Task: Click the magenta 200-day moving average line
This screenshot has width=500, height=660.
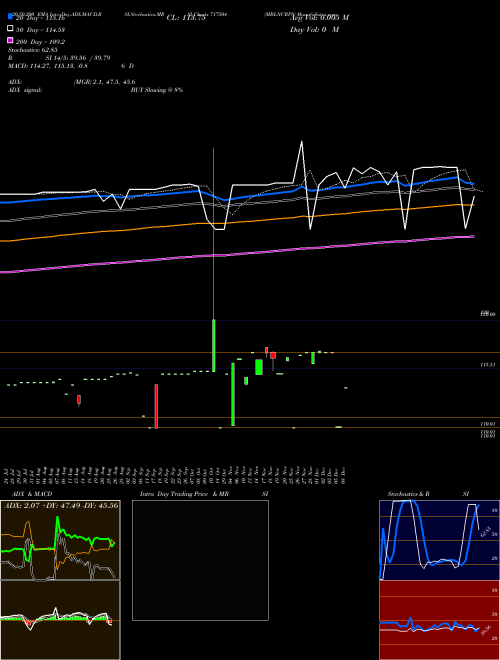Action: pyautogui.click(x=236, y=254)
